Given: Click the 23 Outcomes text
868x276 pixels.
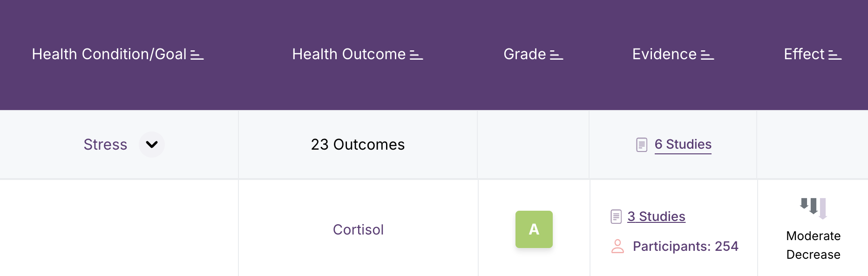Looking at the screenshot, I should point(358,145).
